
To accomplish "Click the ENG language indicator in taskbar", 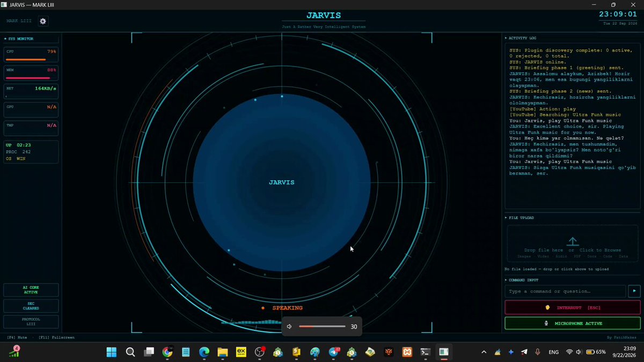I will 553,352.
